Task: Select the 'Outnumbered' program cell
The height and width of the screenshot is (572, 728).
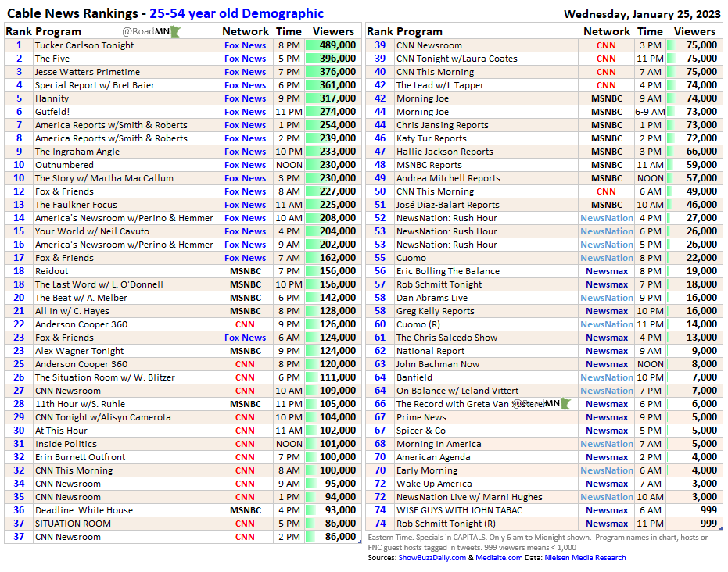Action: pos(125,165)
